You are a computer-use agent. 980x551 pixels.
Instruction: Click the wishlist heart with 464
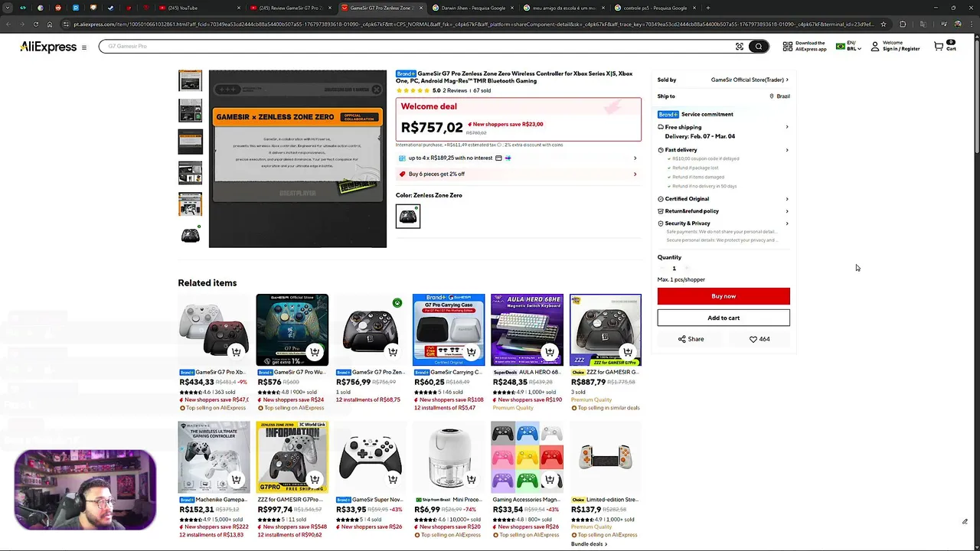pyautogui.click(x=759, y=339)
